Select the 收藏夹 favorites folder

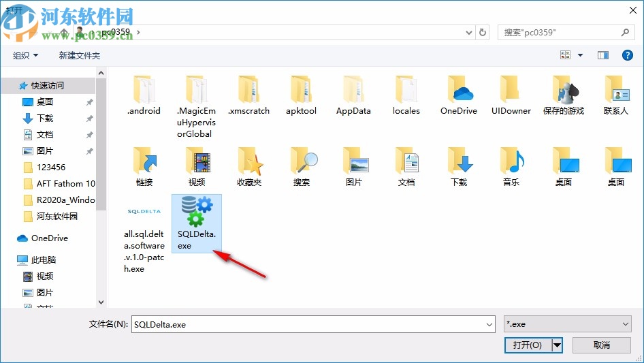point(249,166)
